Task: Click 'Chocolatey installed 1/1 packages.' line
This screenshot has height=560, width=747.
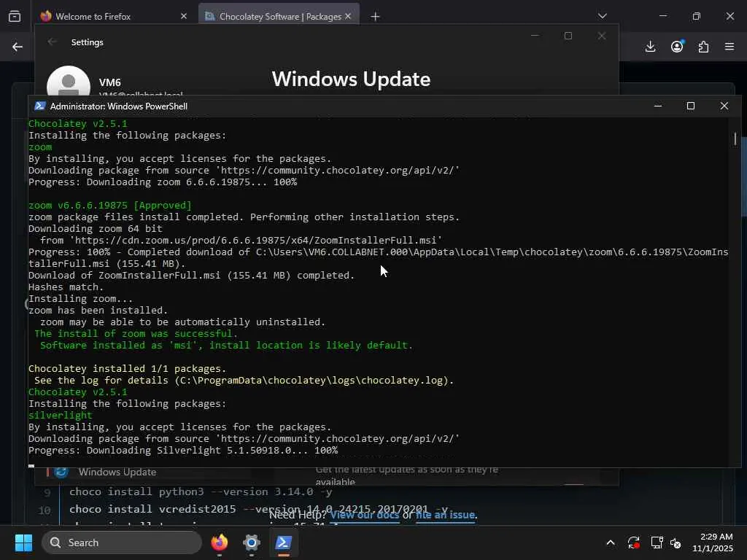Action: pos(127,368)
